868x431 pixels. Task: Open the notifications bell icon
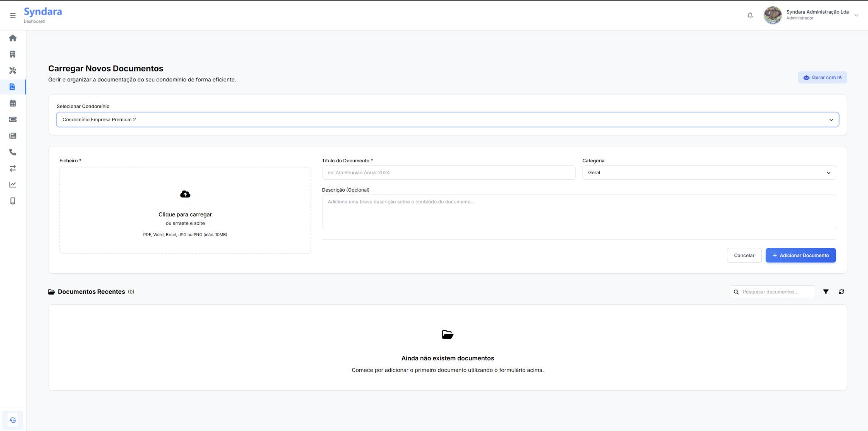[750, 15]
